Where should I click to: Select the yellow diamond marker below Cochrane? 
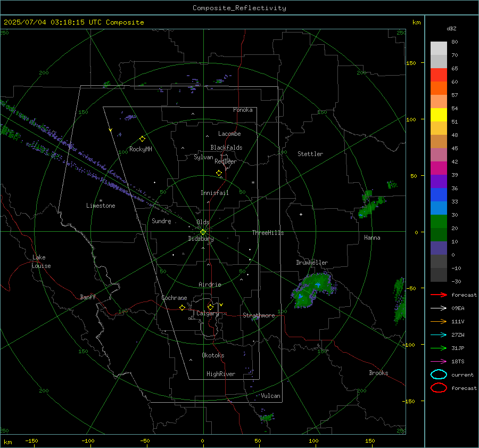(182, 308)
